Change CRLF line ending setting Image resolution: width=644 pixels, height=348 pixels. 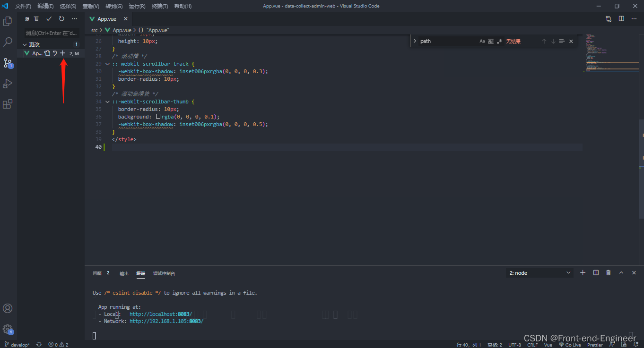coord(532,345)
